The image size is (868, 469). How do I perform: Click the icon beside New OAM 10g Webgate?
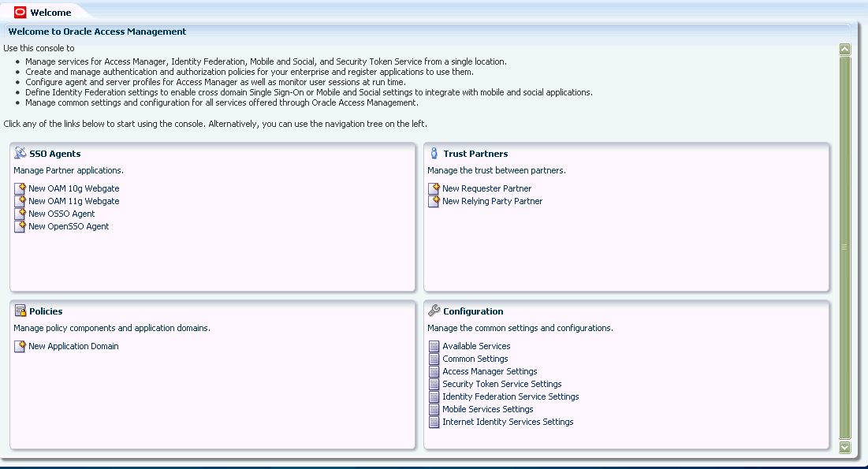20,188
